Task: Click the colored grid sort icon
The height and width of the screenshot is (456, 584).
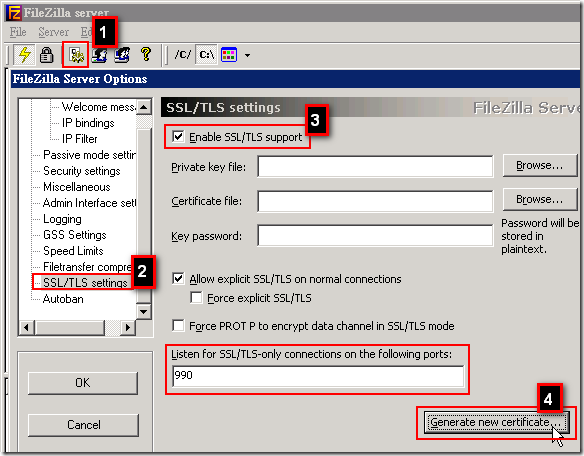Action: [229, 55]
